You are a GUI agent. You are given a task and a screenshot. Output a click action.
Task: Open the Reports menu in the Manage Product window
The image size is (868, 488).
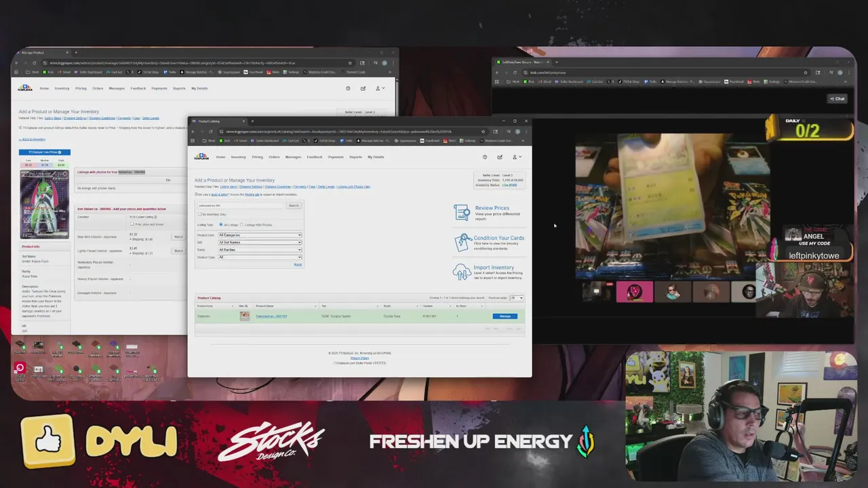(x=179, y=88)
